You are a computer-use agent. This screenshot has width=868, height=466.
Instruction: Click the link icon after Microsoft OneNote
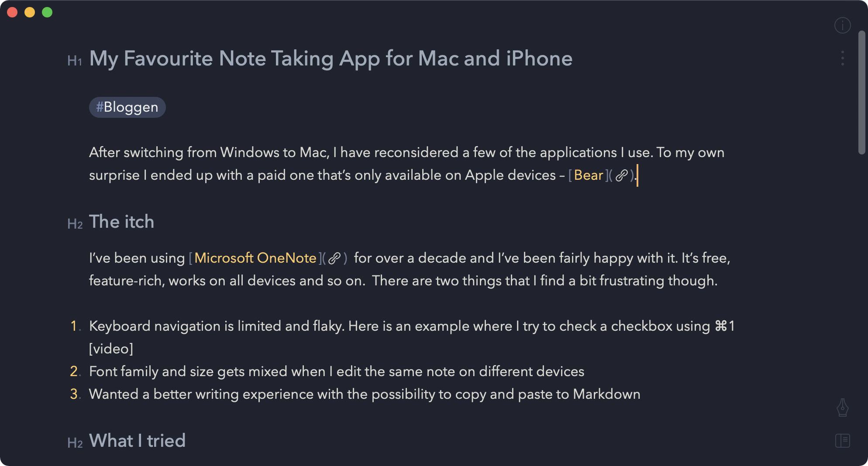[334, 258]
